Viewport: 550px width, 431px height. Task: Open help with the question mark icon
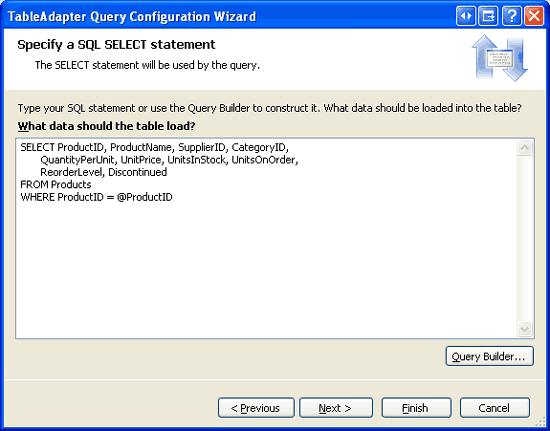click(x=512, y=16)
